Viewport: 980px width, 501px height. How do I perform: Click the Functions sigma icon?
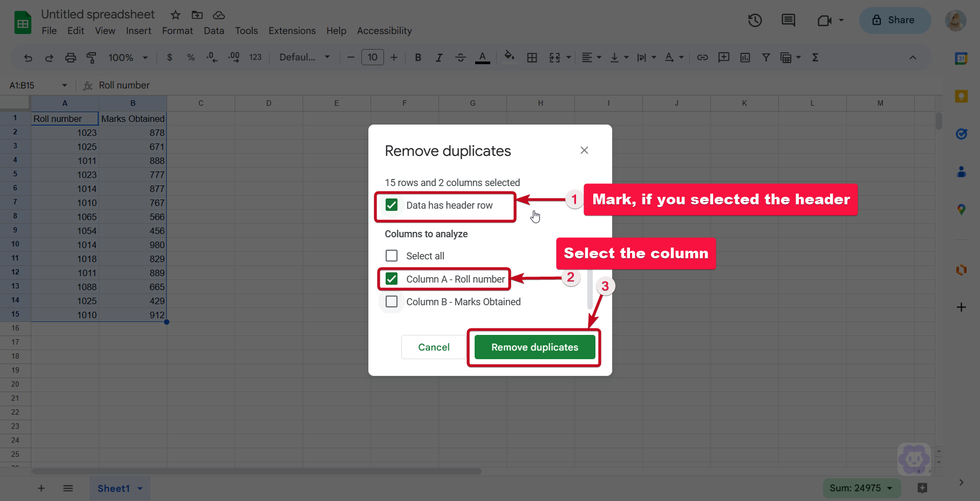[815, 57]
